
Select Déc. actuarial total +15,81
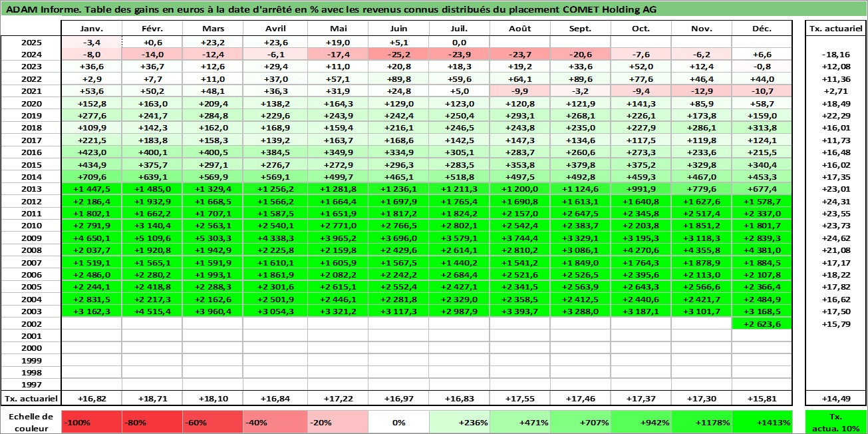(x=762, y=399)
